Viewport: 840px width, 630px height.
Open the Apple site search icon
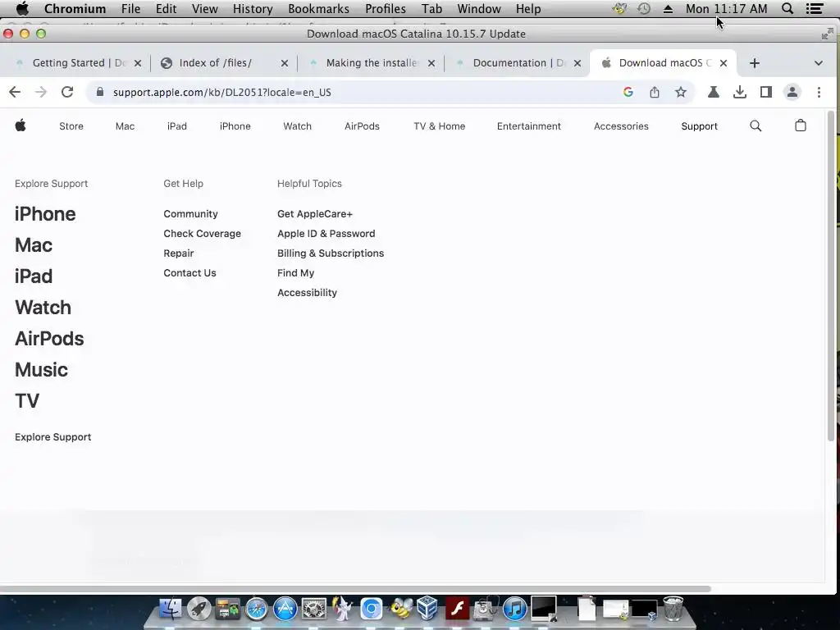pyautogui.click(x=756, y=126)
